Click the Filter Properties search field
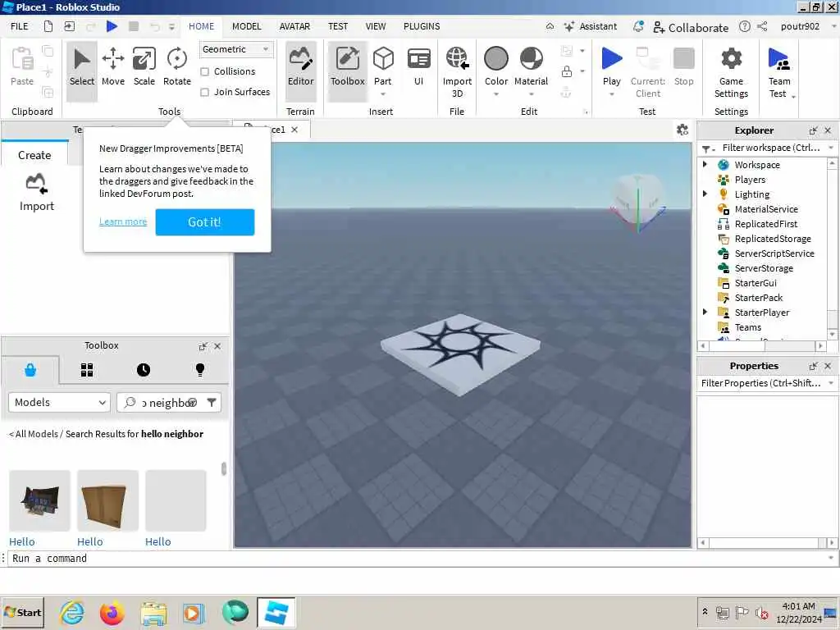Image resolution: width=840 pixels, height=630 pixels. pyautogui.click(x=760, y=383)
